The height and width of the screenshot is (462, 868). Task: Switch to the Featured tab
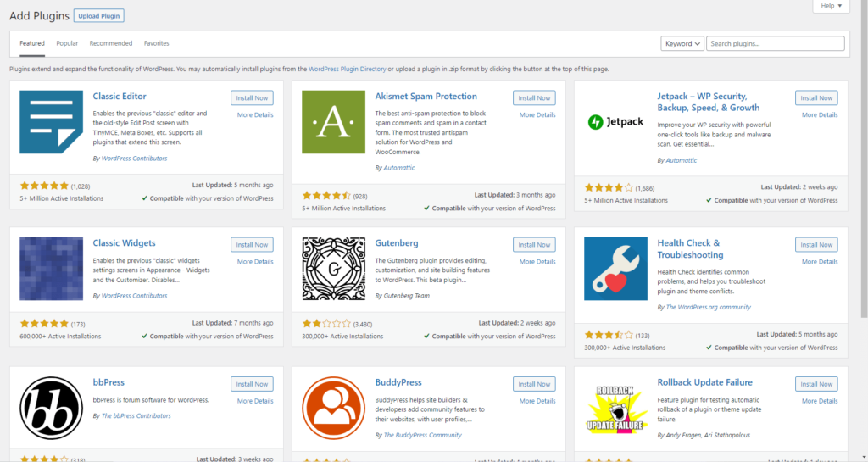pyautogui.click(x=32, y=43)
